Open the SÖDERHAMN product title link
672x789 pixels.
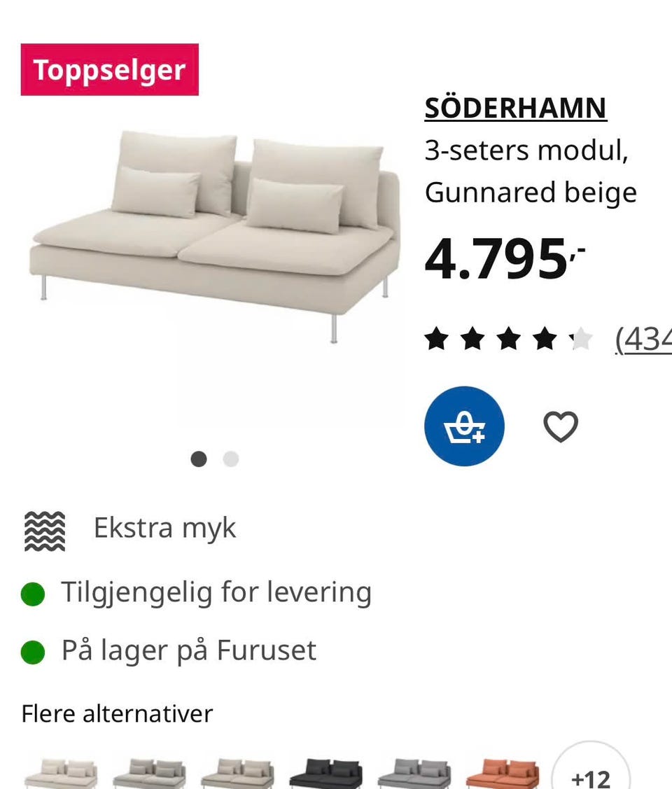click(x=515, y=108)
